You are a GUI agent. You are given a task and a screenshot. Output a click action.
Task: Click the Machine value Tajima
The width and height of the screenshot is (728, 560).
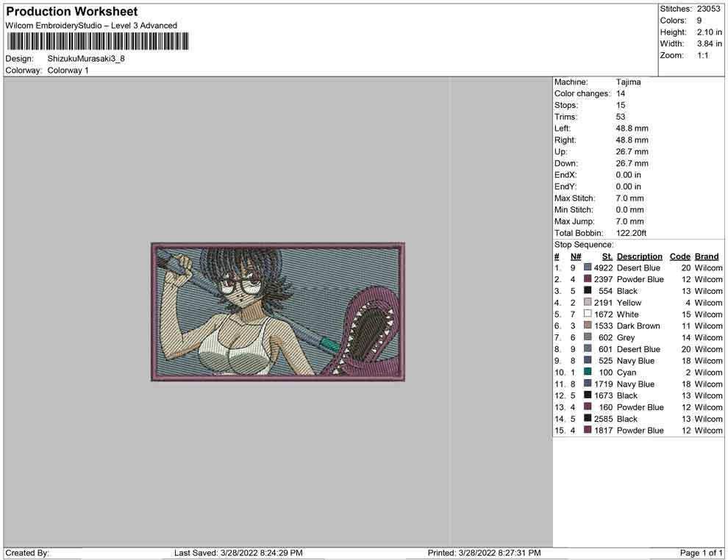point(628,82)
